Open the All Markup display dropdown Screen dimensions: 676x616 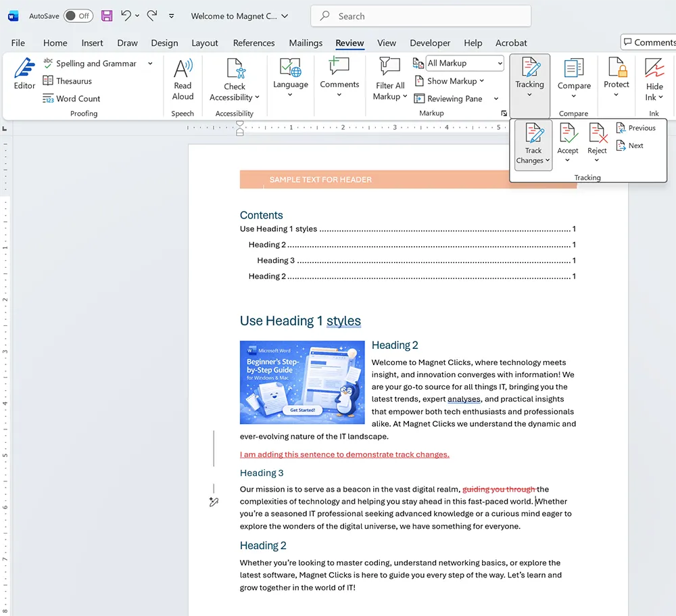point(464,63)
